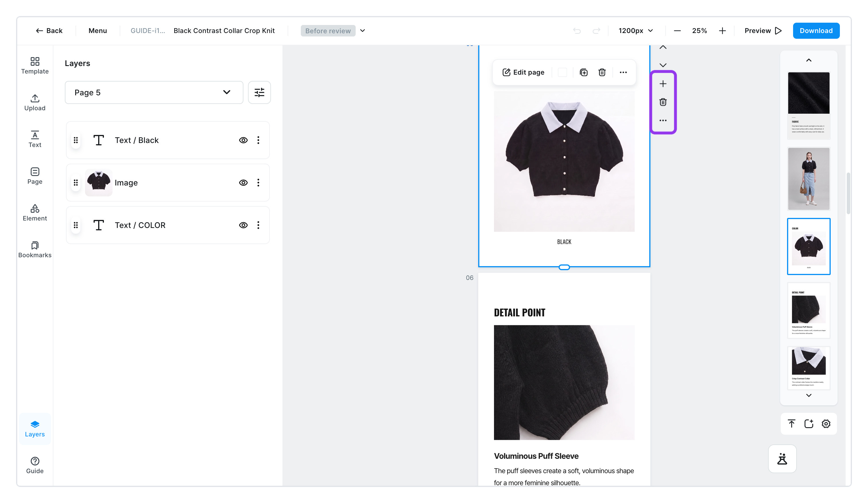Open the AI assistant floating button
Screen dimensions: 868x503
[x=782, y=459]
